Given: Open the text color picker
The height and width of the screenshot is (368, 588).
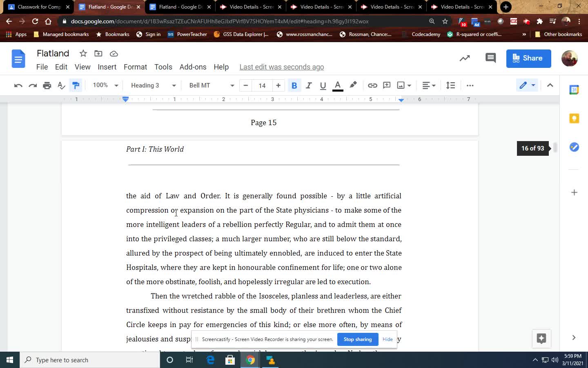Looking at the screenshot, I should point(338,85).
